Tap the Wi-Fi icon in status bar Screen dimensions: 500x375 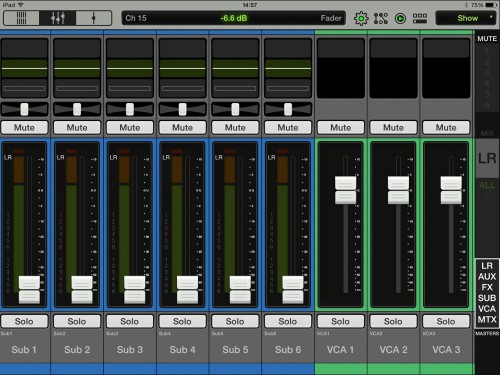[21, 5]
